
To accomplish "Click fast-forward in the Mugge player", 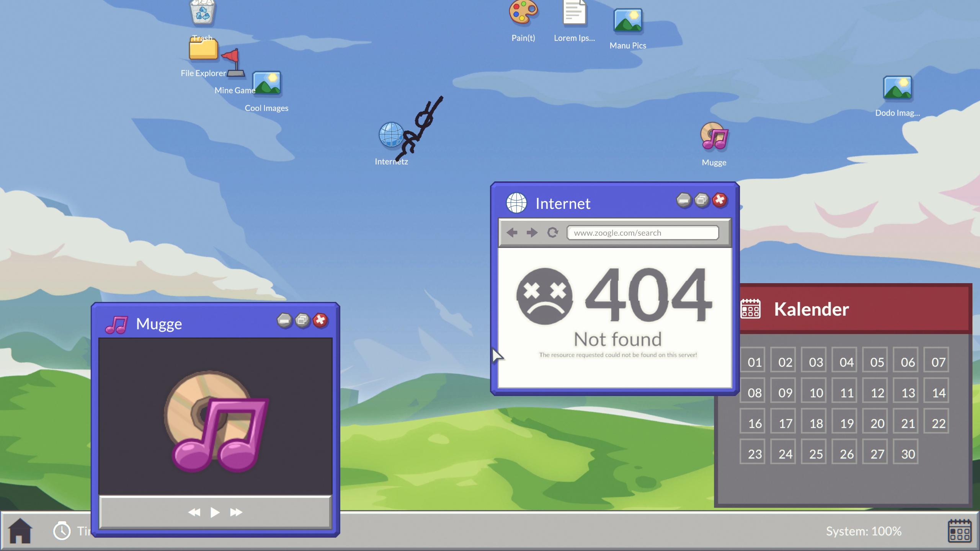I will 236,512.
